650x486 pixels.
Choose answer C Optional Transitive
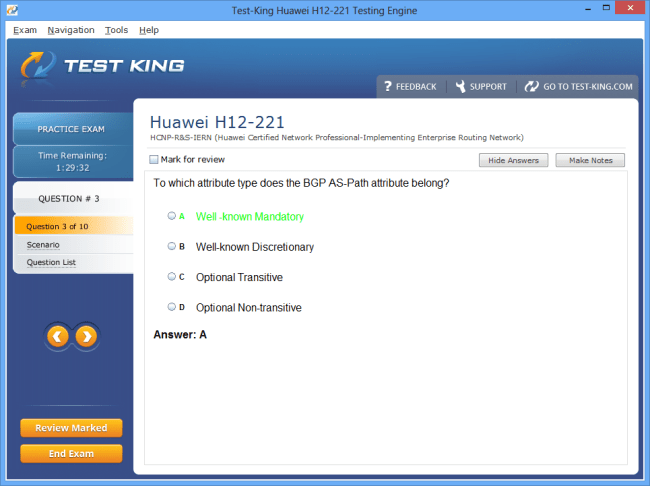pos(172,277)
